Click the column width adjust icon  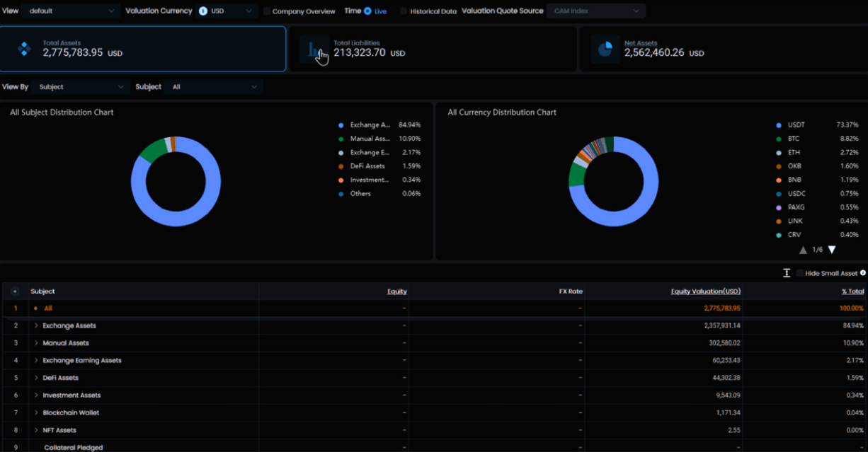pos(787,273)
